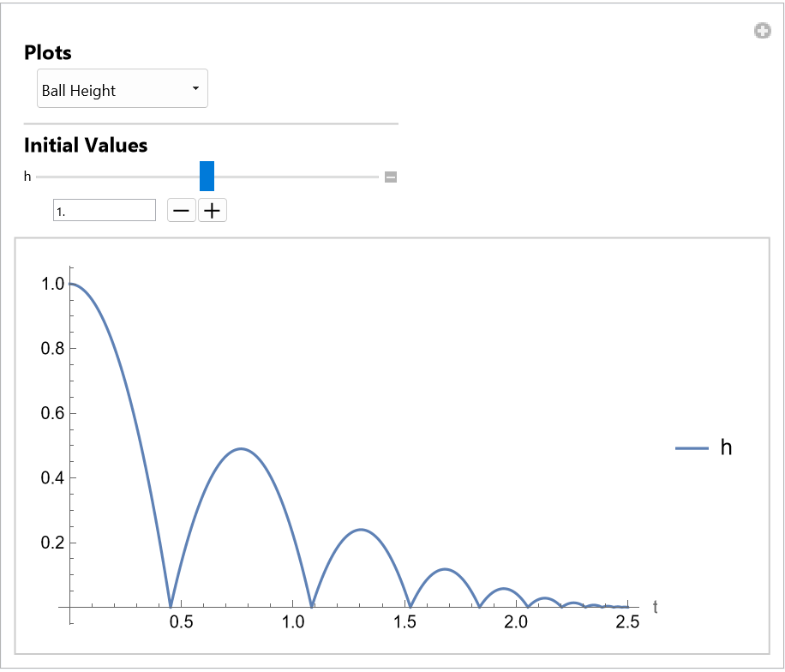785x672 pixels.
Task: Collapse the h slider controls panel
Action: pyautogui.click(x=390, y=177)
